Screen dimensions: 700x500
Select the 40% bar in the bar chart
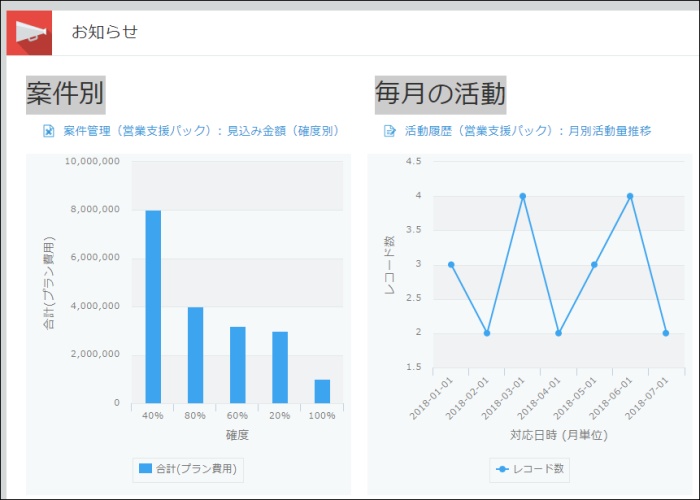pyautogui.click(x=153, y=306)
